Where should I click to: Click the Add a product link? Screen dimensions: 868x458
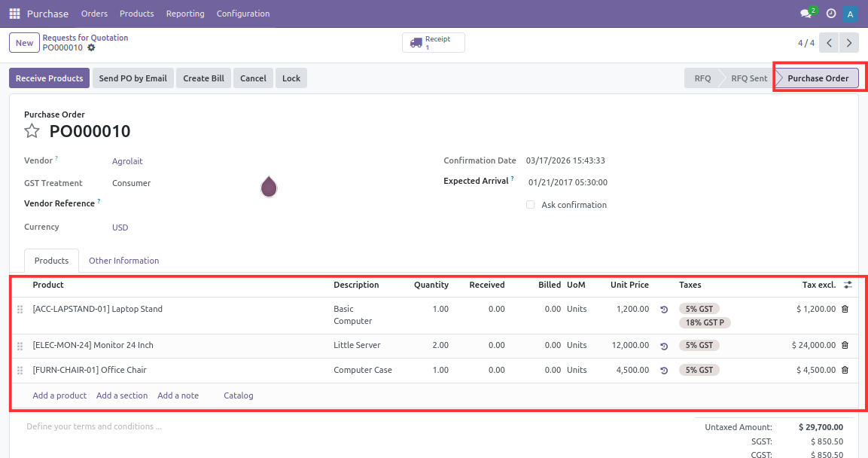59,395
